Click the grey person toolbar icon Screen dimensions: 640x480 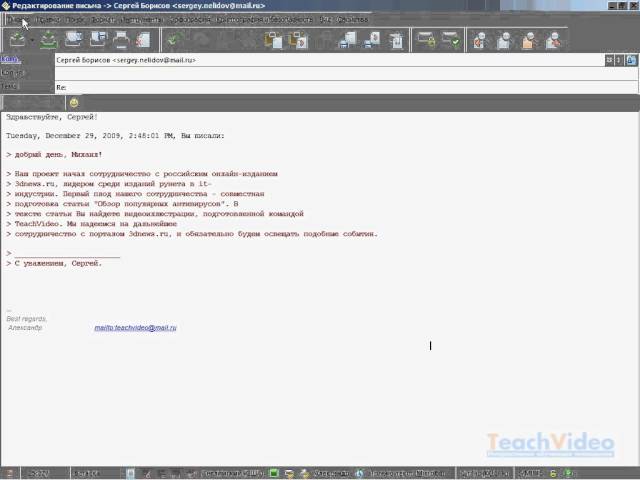pos(504,40)
